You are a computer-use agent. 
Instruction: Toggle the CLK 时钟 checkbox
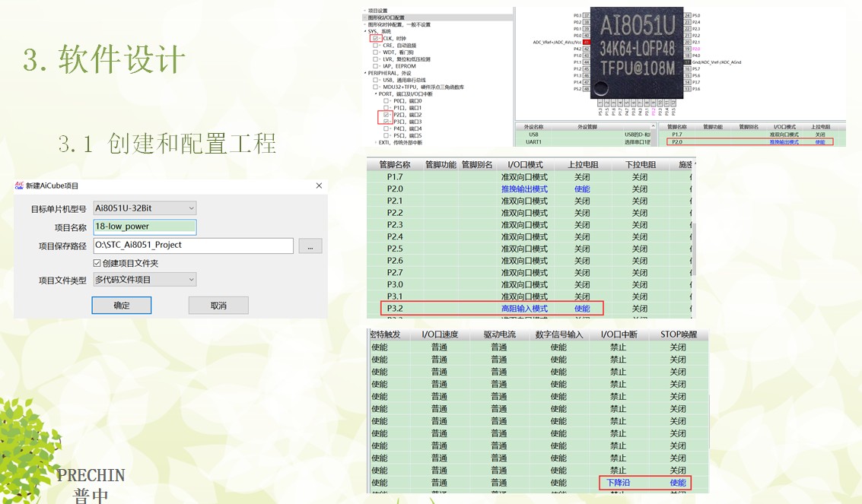[376, 38]
